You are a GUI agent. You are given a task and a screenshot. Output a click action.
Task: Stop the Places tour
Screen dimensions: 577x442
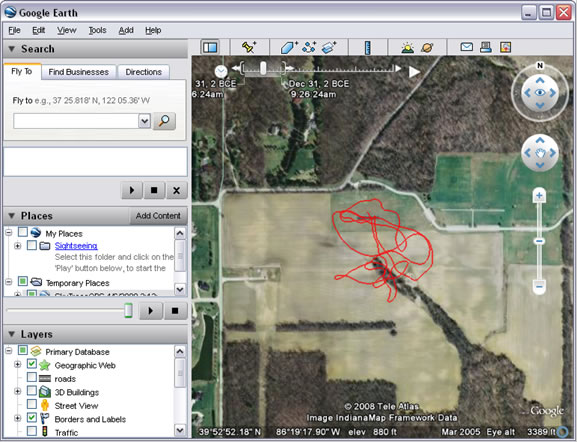(x=175, y=311)
